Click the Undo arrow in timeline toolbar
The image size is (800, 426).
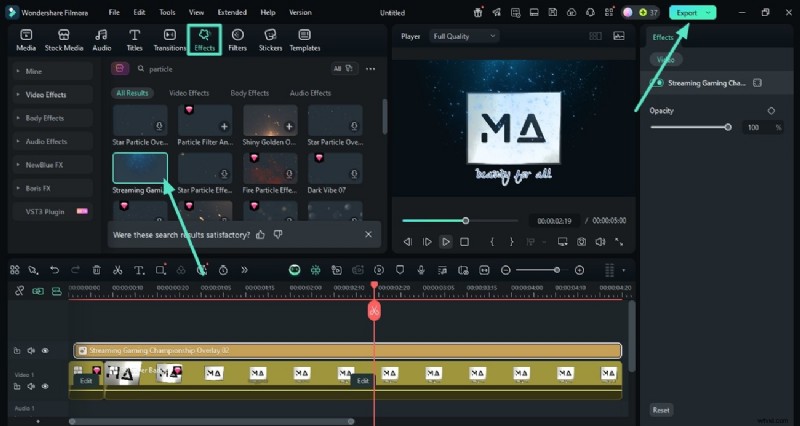point(54,270)
